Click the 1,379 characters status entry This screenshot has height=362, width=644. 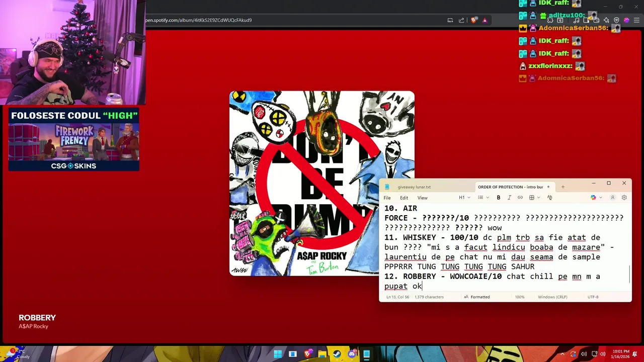click(429, 297)
